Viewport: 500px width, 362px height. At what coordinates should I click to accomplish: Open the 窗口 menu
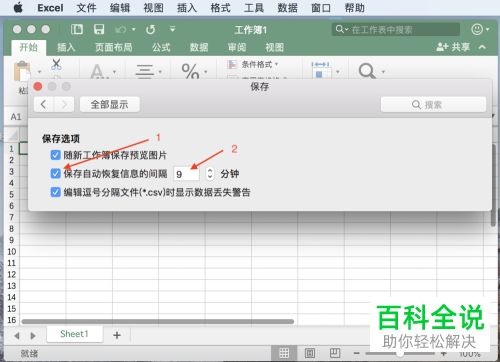321,8
